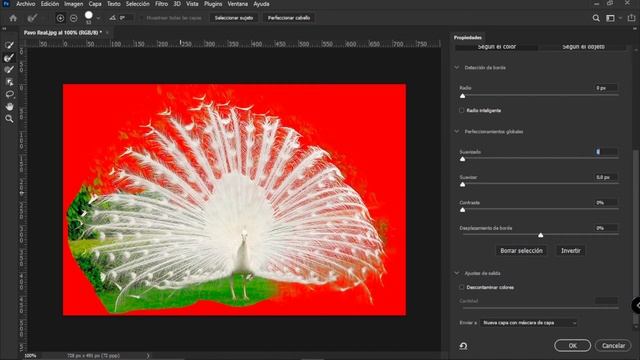The width and height of the screenshot is (640, 360).
Task: Click the Perfeccionar cabello button
Action: pos(289,18)
